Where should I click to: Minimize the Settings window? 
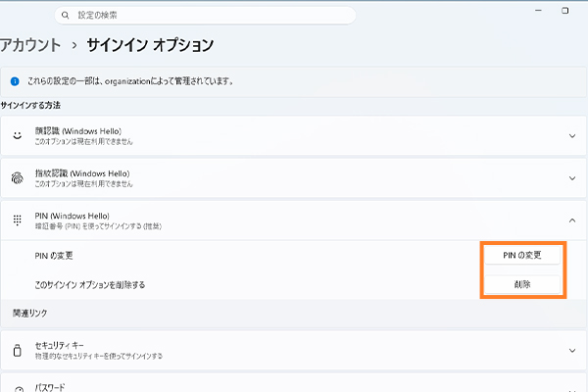coord(538,11)
